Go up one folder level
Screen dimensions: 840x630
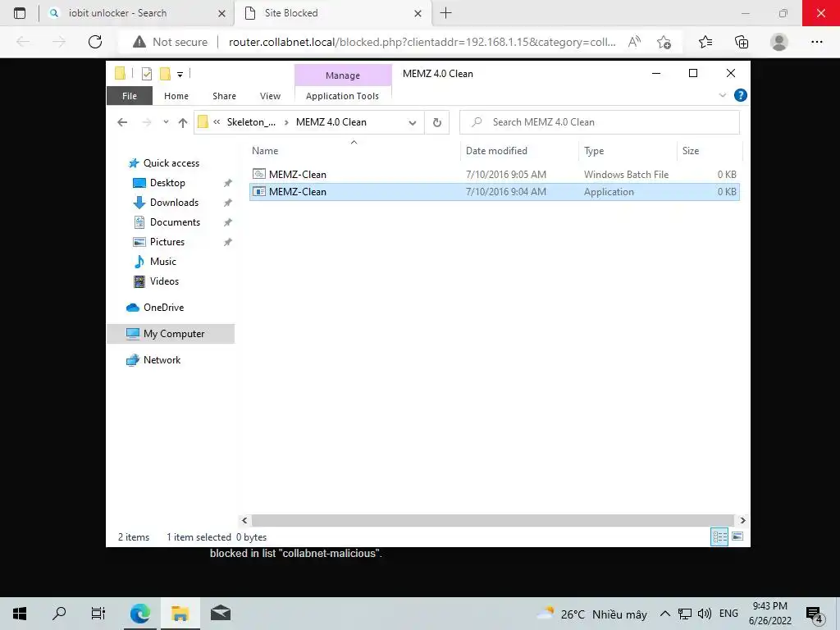pos(183,123)
